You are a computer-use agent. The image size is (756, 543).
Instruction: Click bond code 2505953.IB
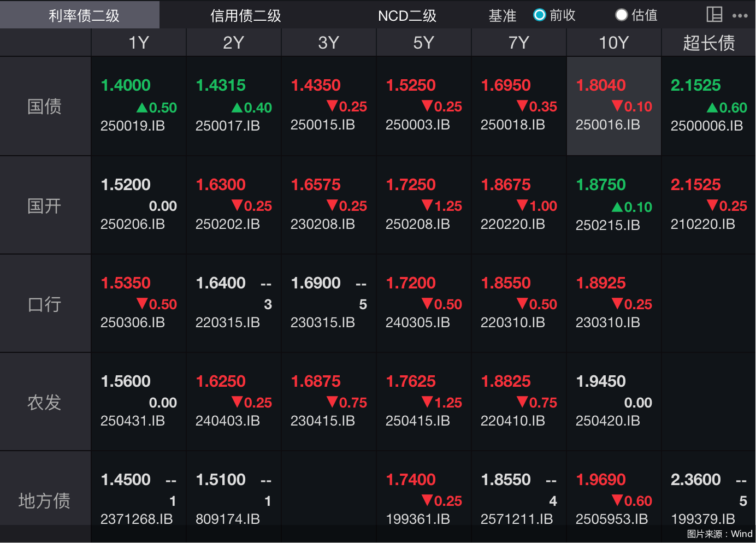click(611, 519)
